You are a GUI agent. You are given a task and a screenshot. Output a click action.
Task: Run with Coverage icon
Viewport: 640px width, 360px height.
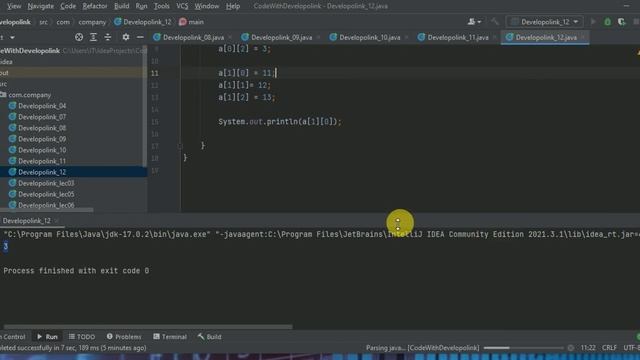[621, 22]
